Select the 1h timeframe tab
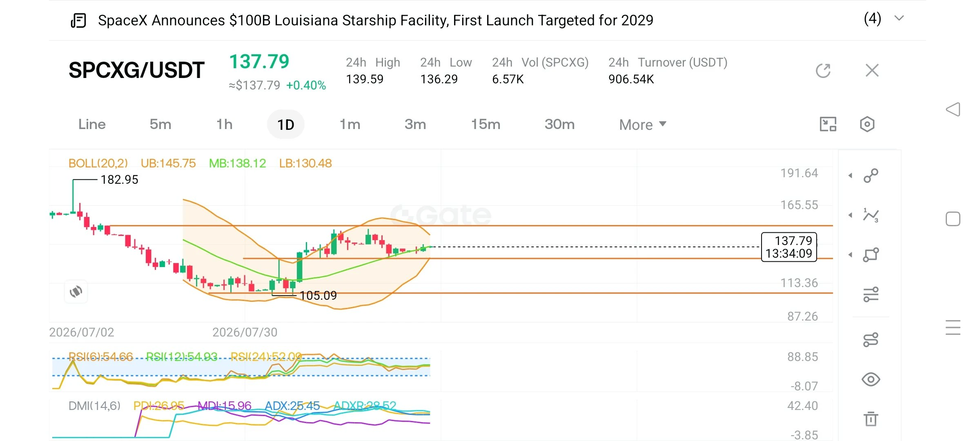 (x=224, y=124)
